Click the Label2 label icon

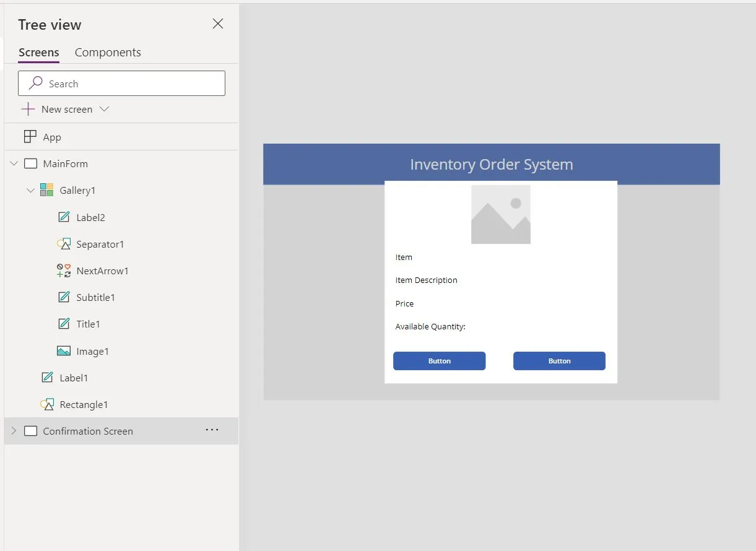64,217
